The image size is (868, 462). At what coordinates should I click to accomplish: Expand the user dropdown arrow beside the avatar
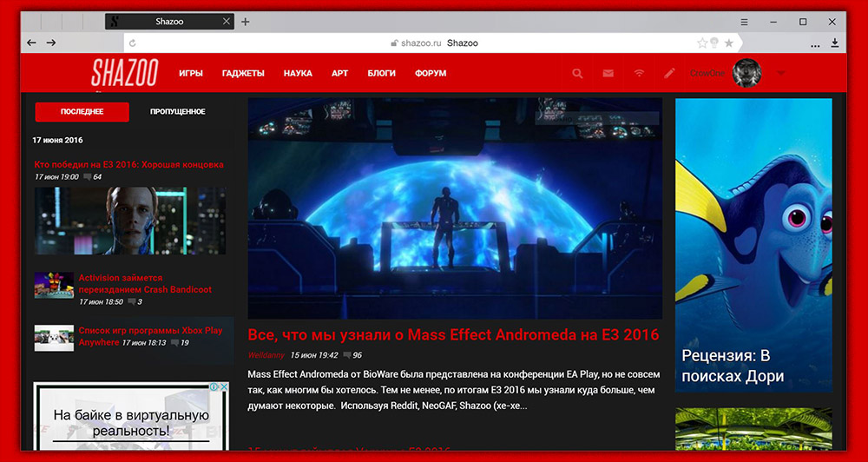[780, 73]
